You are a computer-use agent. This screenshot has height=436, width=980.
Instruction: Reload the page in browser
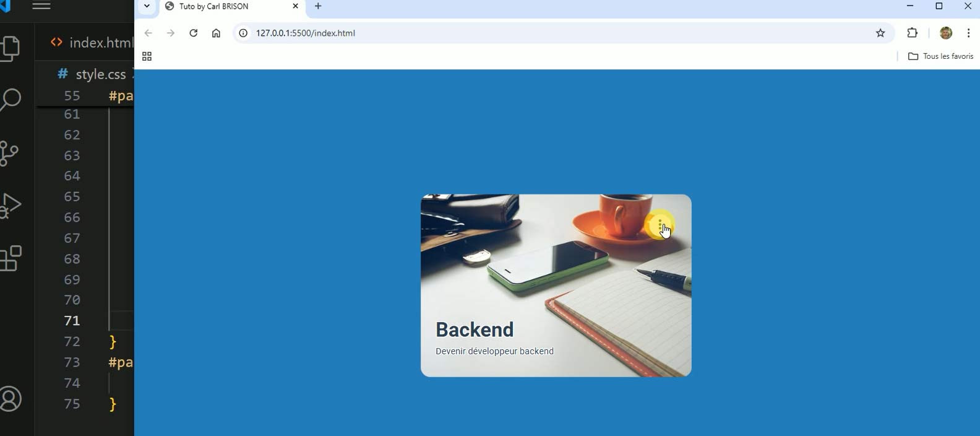pos(194,33)
